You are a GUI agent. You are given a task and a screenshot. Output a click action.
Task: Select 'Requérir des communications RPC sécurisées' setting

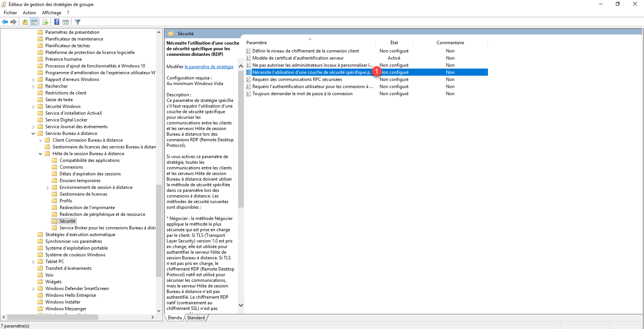click(x=297, y=79)
